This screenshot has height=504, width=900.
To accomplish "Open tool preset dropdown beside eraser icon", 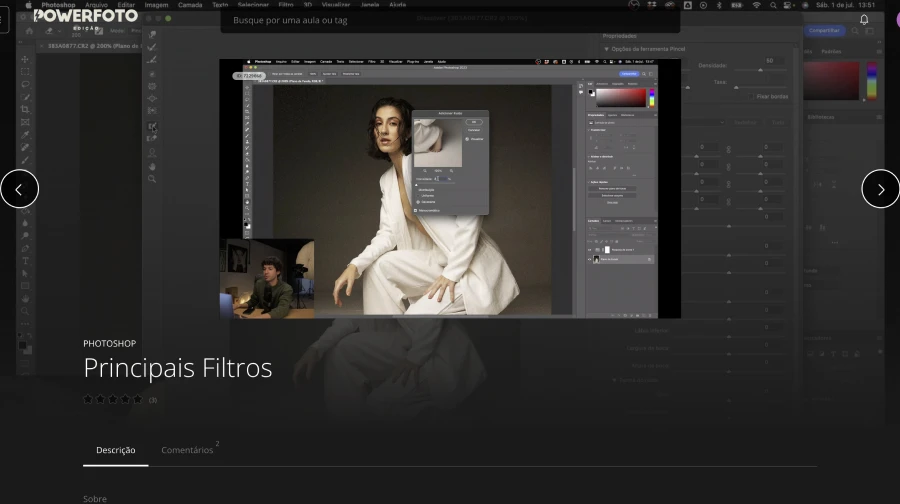I will [60, 31].
